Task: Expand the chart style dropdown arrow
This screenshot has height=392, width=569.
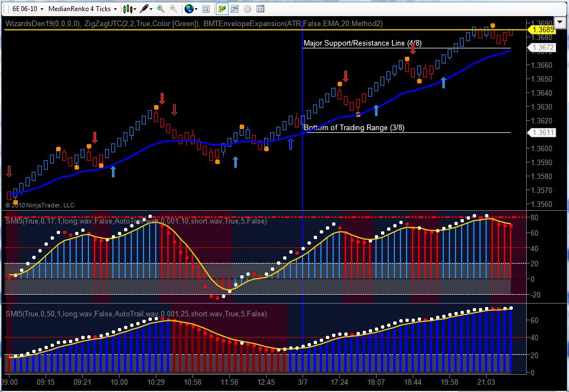Action: (135, 9)
